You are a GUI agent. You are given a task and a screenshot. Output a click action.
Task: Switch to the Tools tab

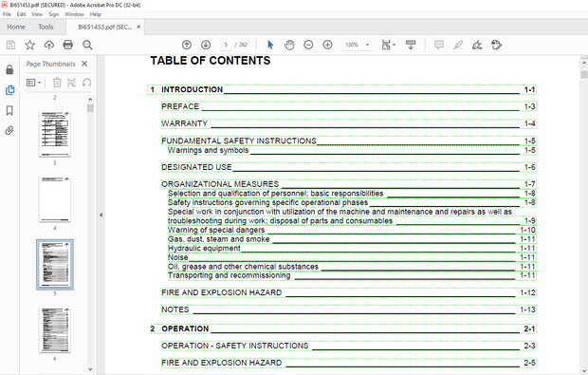(46, 27)
